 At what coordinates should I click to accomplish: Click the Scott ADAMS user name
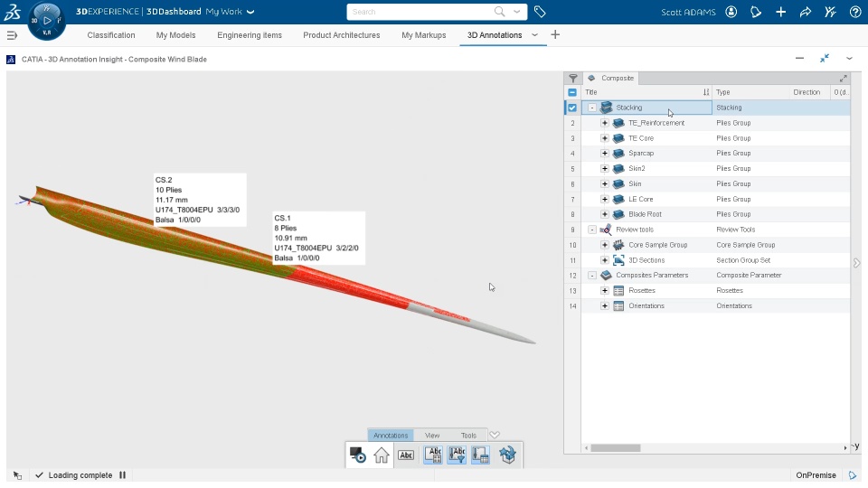pyautogui.click(x=688, y=12)
